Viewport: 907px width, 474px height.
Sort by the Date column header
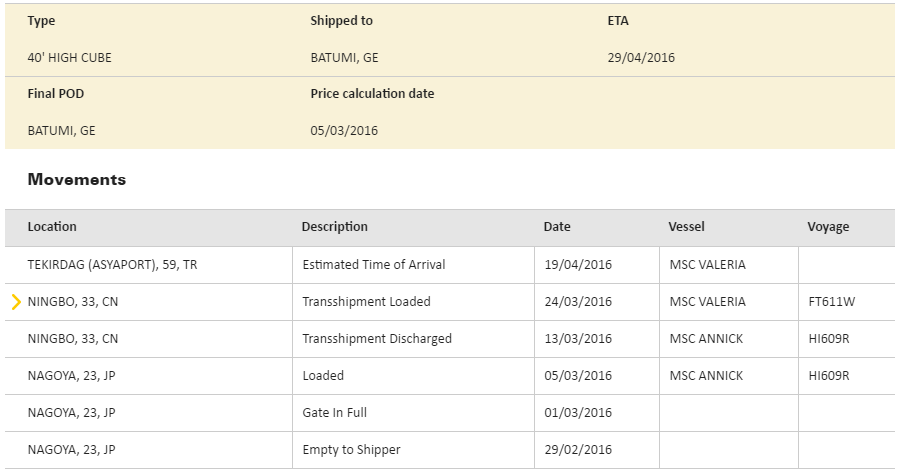point(557,227)
